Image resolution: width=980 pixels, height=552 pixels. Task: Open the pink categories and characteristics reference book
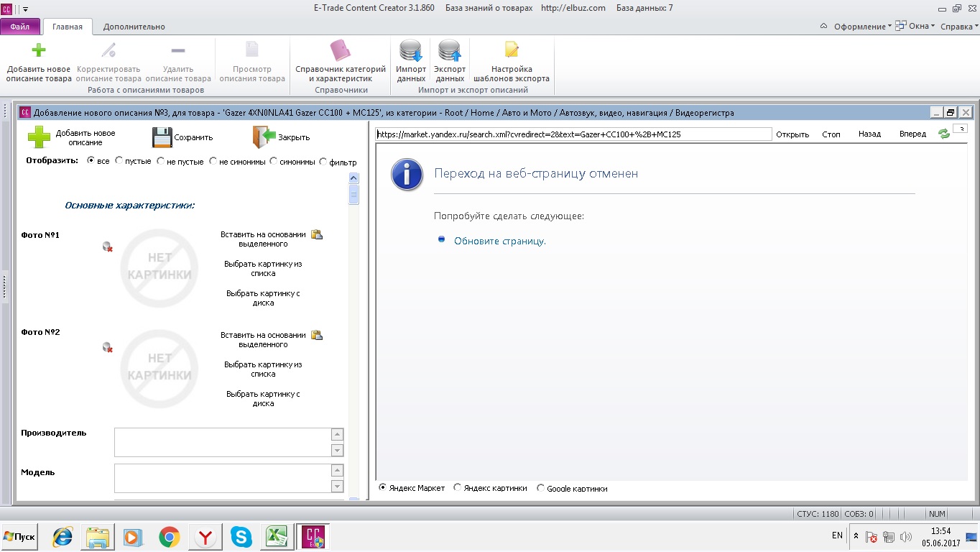[x=341, y=50]
